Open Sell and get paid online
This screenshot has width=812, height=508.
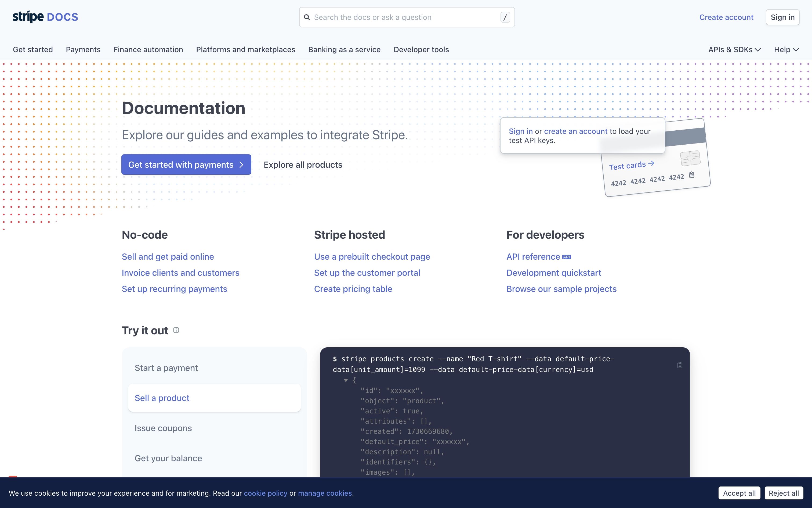coord(168,257)
